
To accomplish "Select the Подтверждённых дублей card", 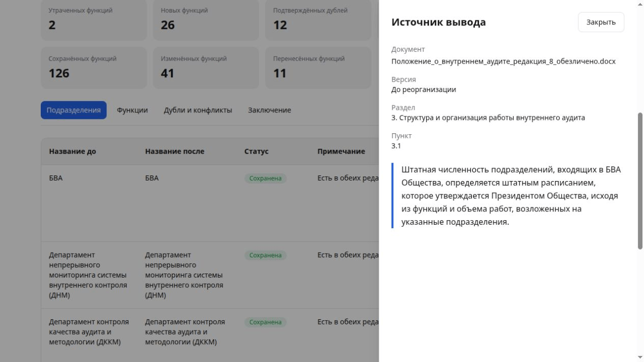I will click(318, 19).
